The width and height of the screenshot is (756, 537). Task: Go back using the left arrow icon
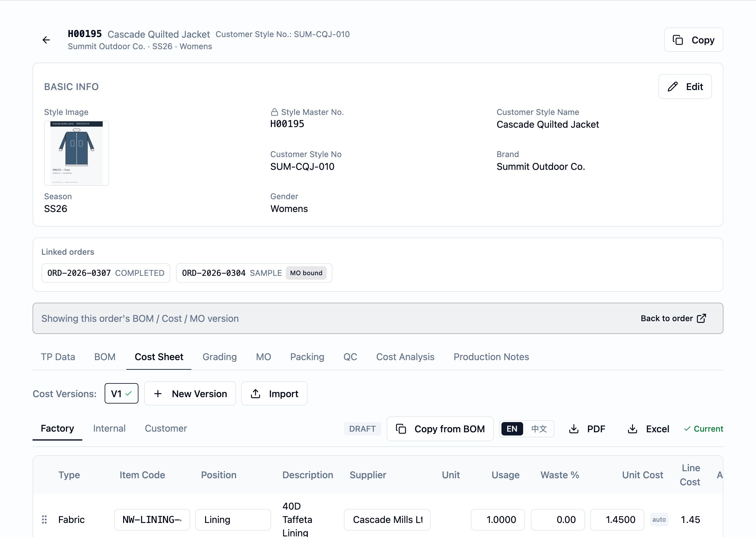(x=46, y=40)
